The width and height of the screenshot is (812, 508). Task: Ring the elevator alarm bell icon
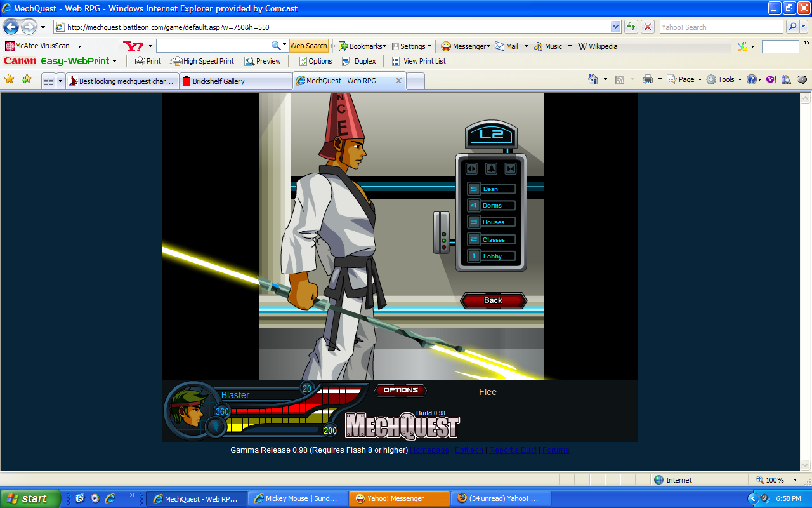tap(491, 168)
